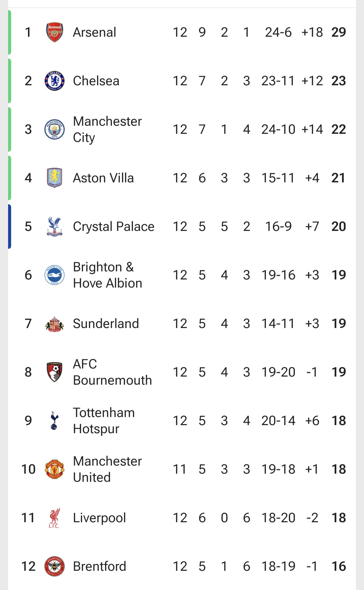Click Chelsea's 23-11 goals record
Image resolution: width=364 pixels, height=590 pixels.
(278, 81)
